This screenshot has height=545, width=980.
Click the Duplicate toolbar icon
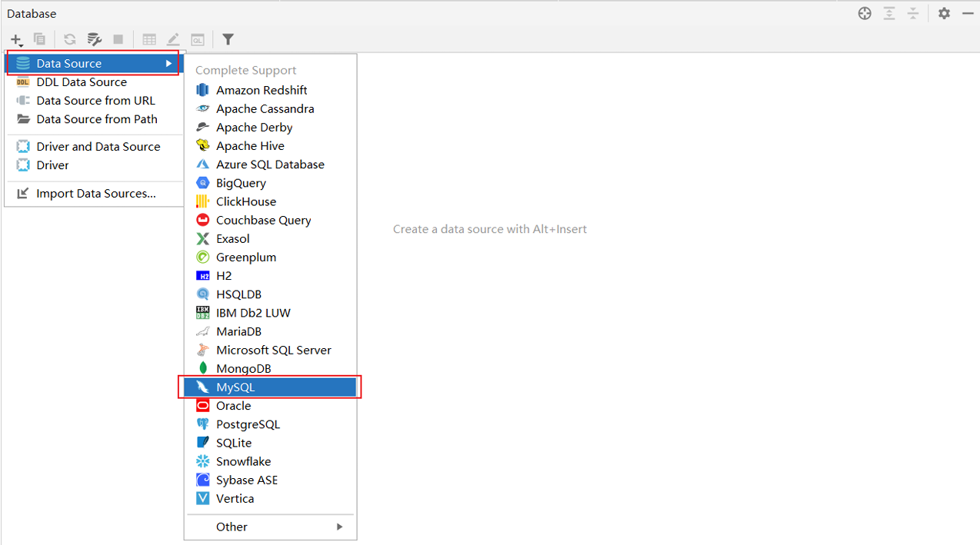[x=39, y=39]
